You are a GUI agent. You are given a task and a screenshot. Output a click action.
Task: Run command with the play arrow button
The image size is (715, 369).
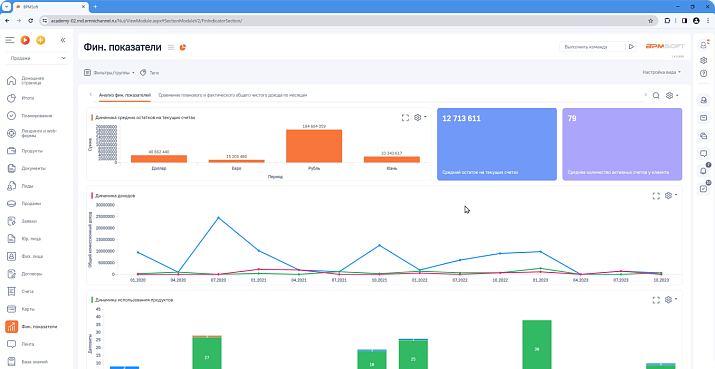coord(631,47)
